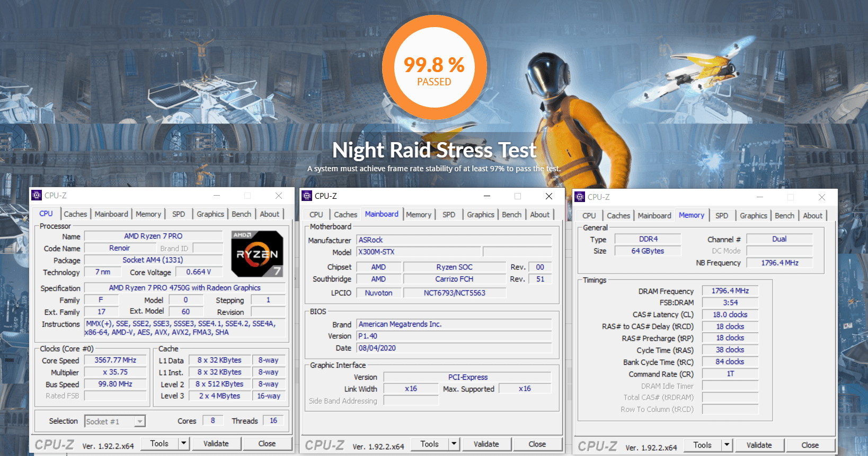Click Tools button in left CPU-Z window
Image resolution: width=868 pixels, height=456 pixels.
coord(160,443)
